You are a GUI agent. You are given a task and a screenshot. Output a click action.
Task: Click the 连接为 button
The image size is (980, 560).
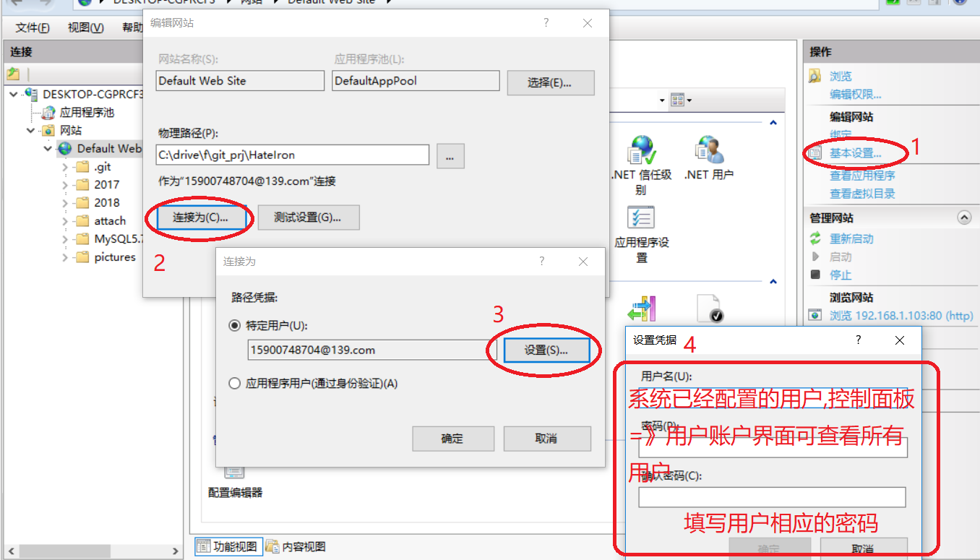pos(200,217)
